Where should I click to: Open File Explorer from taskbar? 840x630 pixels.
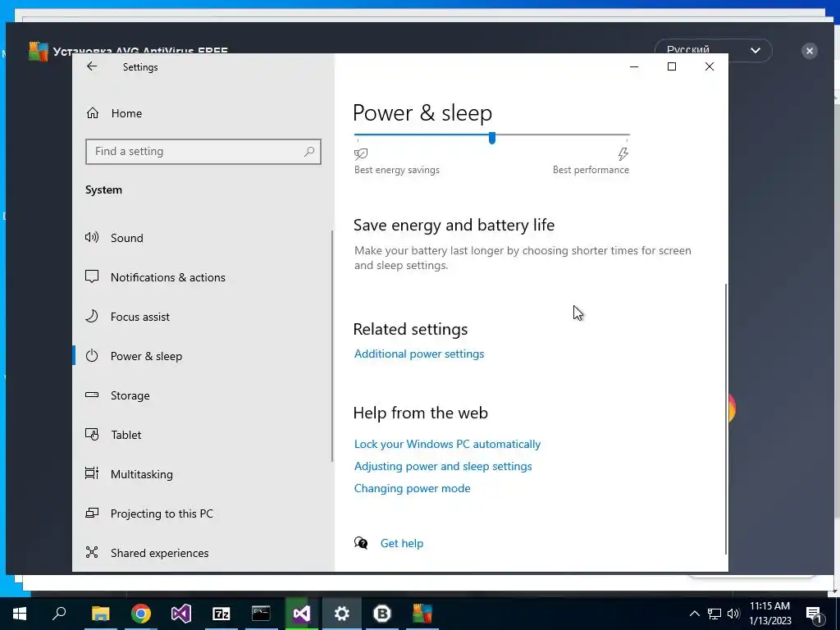pos(100,614)
